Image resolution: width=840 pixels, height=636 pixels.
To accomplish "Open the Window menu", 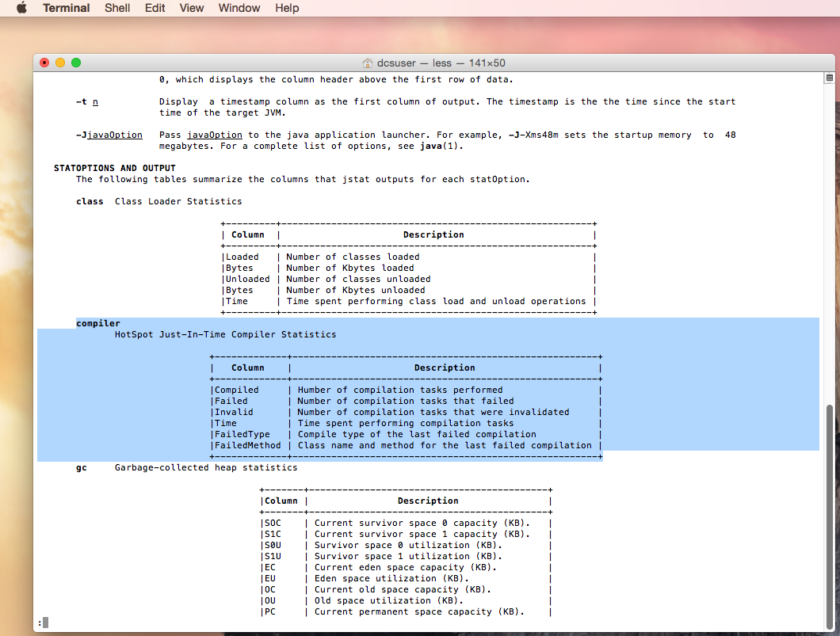I will click(x=239, y=8).
